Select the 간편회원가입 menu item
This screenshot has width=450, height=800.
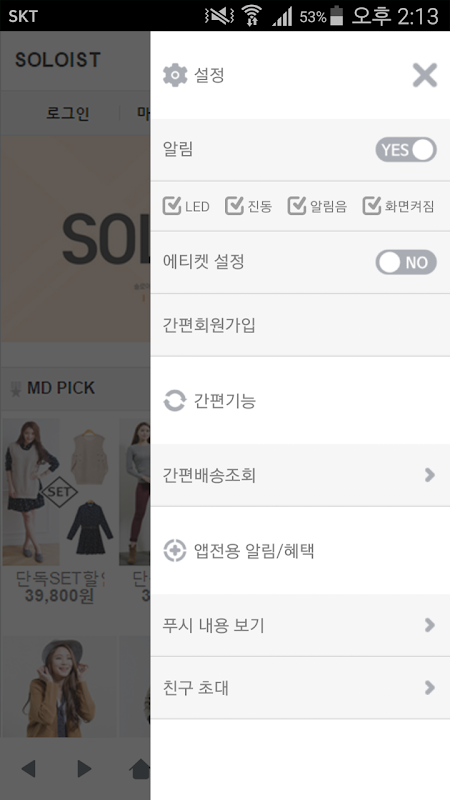300,325
